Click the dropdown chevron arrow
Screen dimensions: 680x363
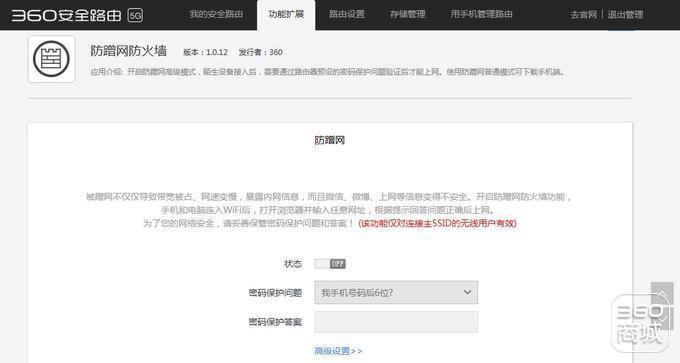pyautogui.click(x=467, y=292)
